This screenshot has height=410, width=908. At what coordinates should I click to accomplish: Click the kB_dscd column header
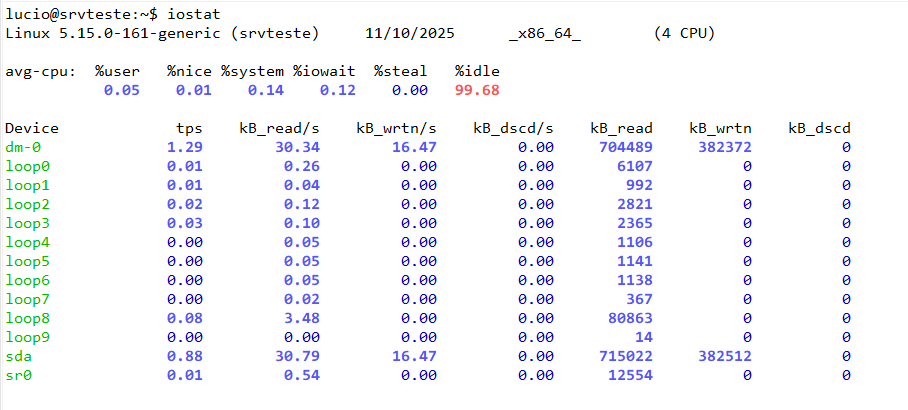pyautogui.click(x=819, y=129)
